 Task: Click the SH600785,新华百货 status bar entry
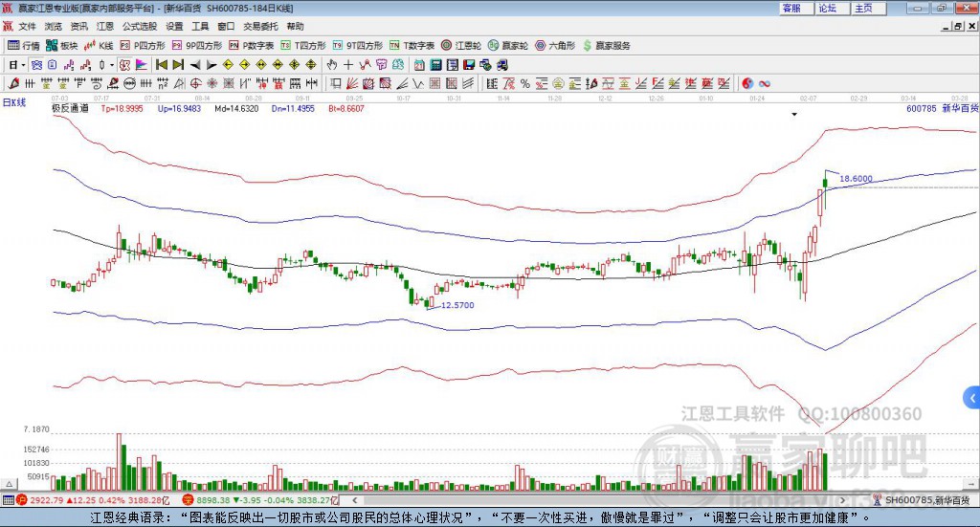tap(922, 500)
